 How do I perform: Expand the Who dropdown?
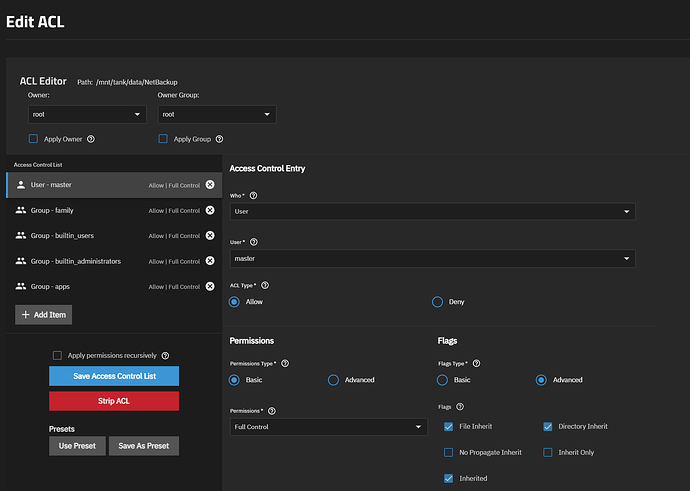pos(431,212)
